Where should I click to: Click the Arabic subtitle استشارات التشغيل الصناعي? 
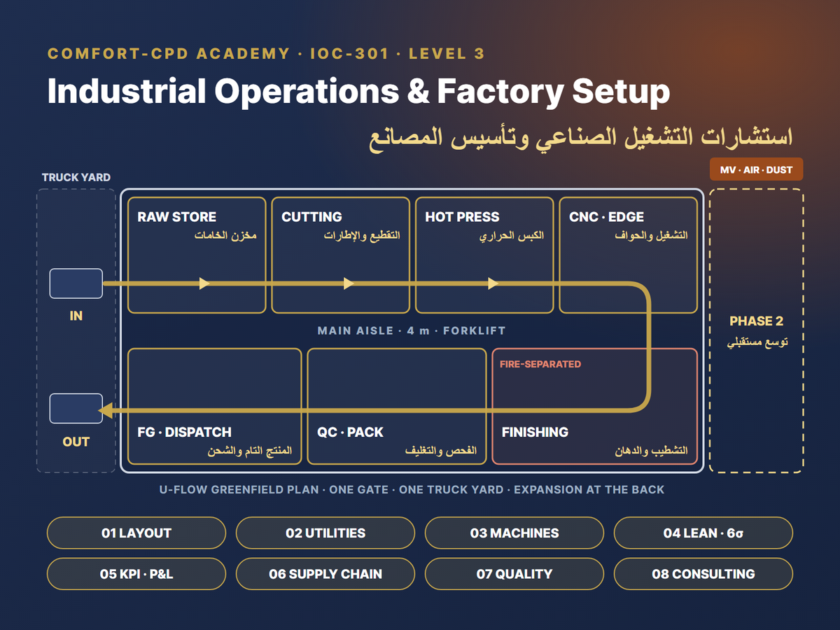(580, 138)
